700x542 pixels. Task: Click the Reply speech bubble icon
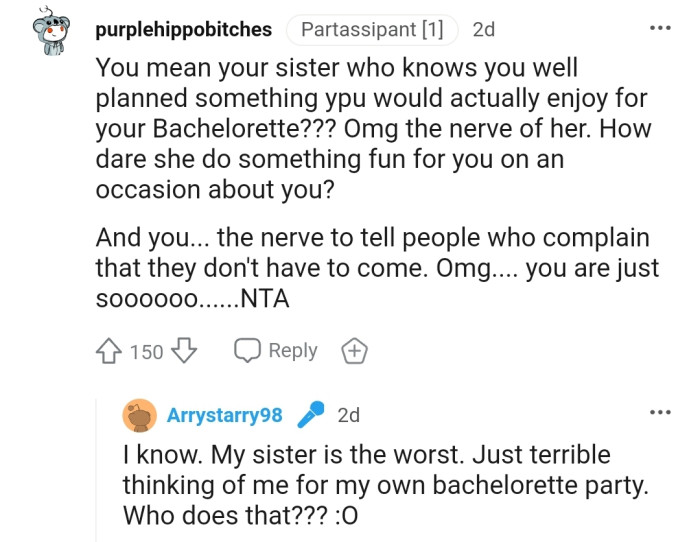[x=246, y=351]
